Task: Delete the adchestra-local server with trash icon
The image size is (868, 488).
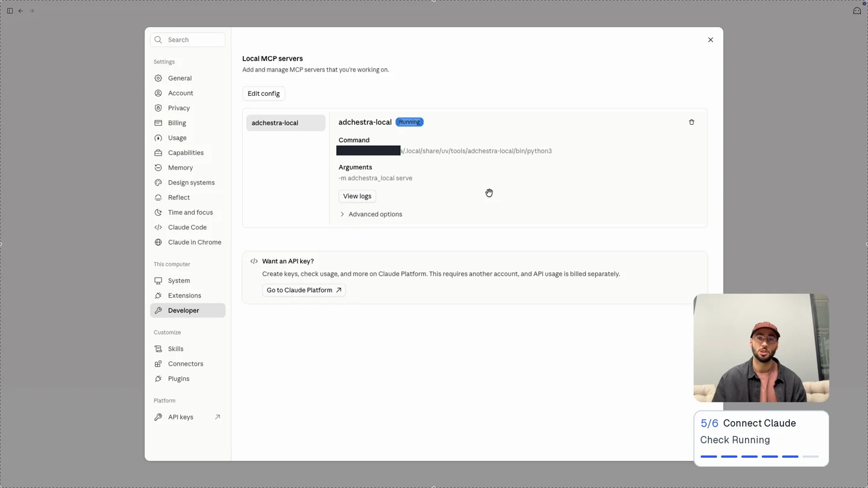Action: click(x=691, y=122)
